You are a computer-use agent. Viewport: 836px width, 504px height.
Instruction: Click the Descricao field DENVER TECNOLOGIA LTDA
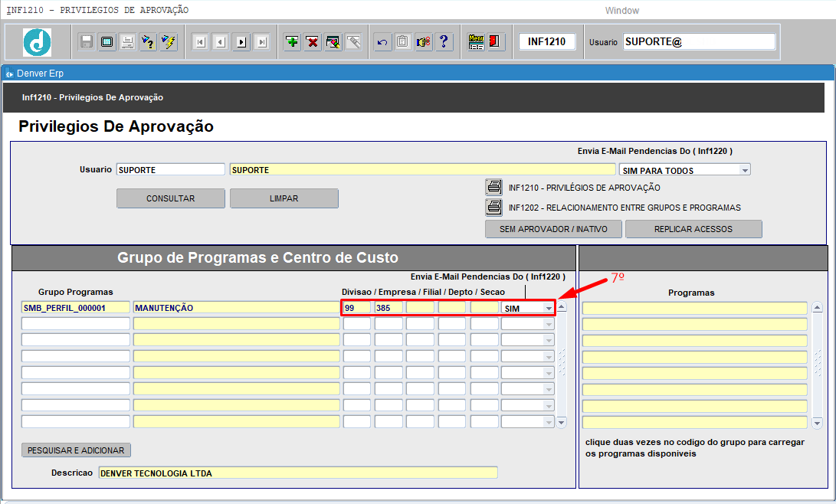298,473
